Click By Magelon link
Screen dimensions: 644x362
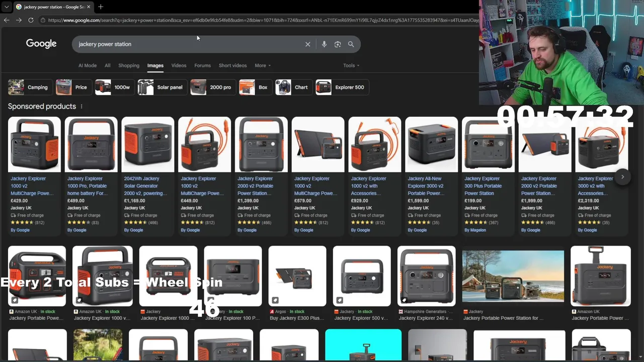(475, 230)
